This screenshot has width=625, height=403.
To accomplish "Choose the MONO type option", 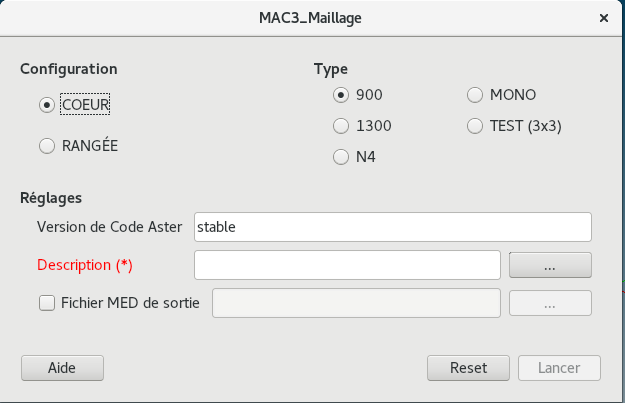I will 475,95.
